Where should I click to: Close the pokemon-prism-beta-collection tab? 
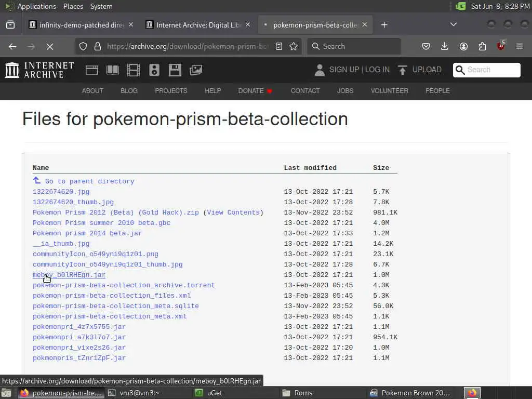(x=365, y=25)
